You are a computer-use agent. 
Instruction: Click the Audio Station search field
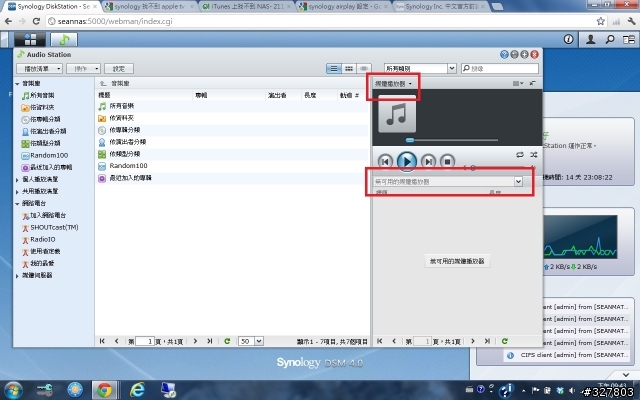pyautogui.click(x=500, y=69)
